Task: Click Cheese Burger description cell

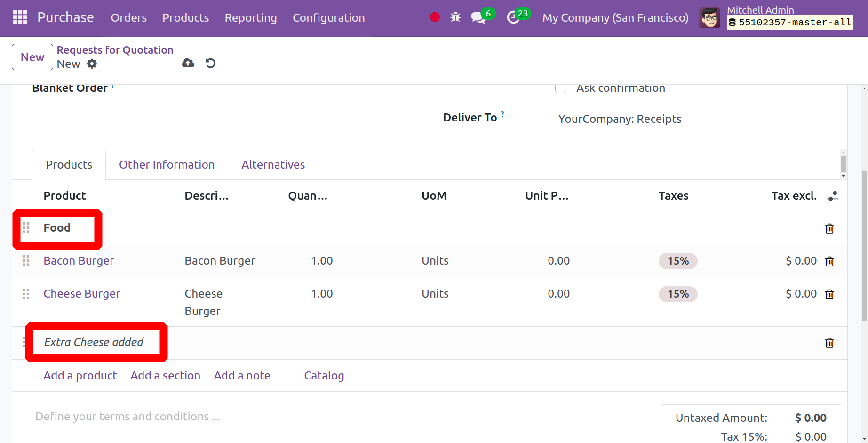Action: [x=203, y=302]
